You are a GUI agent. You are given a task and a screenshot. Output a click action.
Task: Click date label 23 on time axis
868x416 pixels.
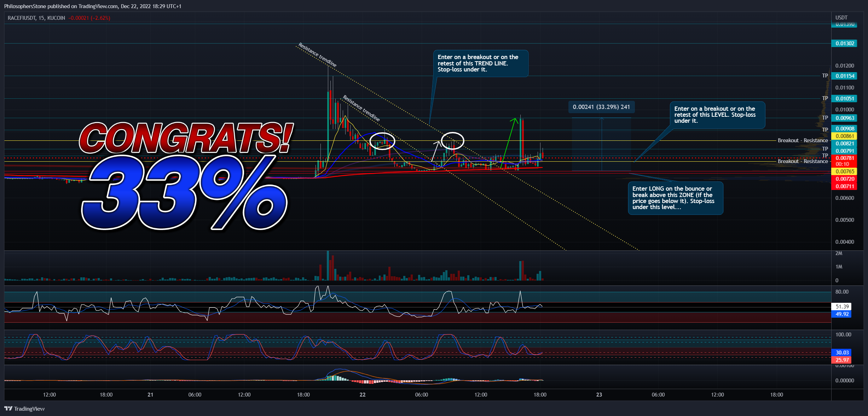click(x=599, y=395)
